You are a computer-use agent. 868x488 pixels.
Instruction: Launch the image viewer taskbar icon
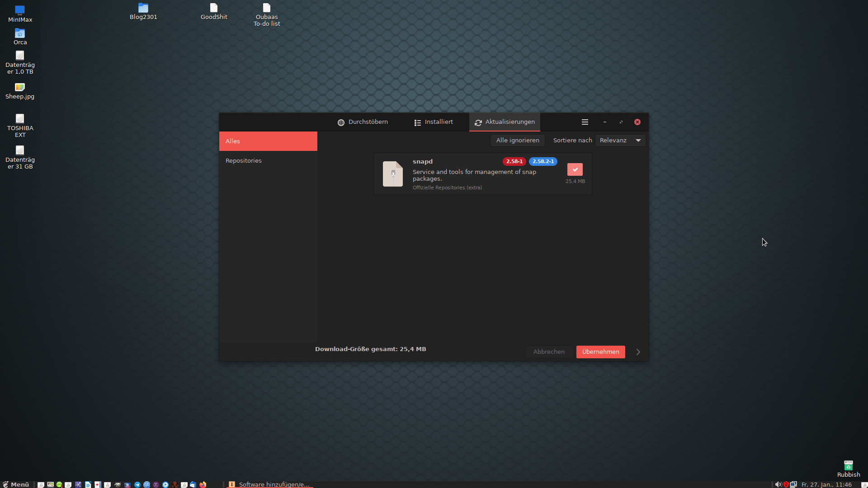(x=50, y=484)
